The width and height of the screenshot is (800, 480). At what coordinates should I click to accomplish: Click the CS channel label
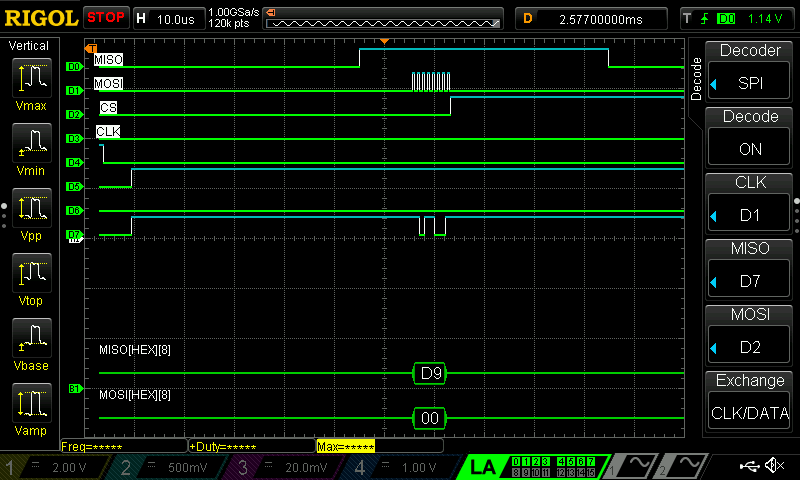click(108, 108)
